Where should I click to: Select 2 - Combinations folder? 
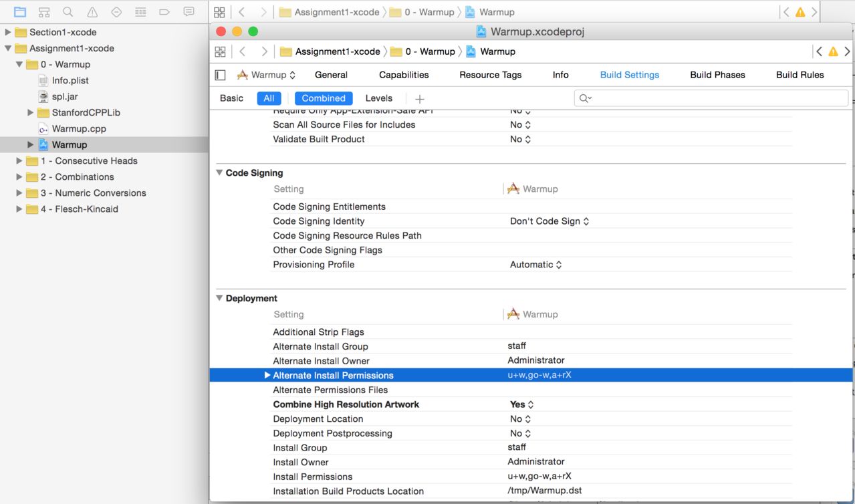(x=77, y=176)
